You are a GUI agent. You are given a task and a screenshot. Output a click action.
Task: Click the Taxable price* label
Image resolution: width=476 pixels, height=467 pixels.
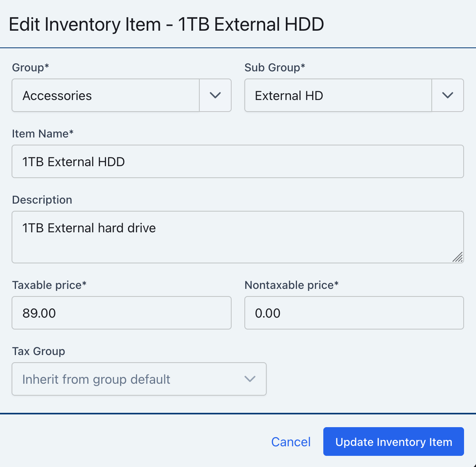pos(49,285)
